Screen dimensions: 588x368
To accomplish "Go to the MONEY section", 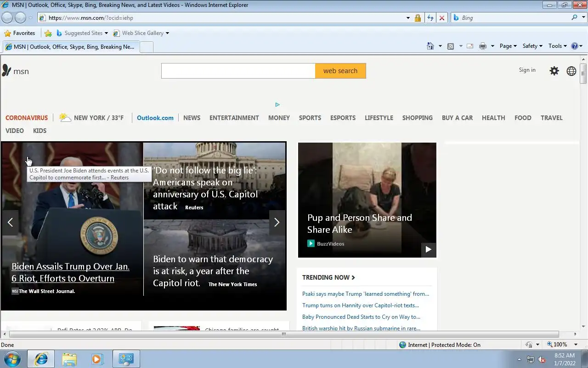I will 279,118.
